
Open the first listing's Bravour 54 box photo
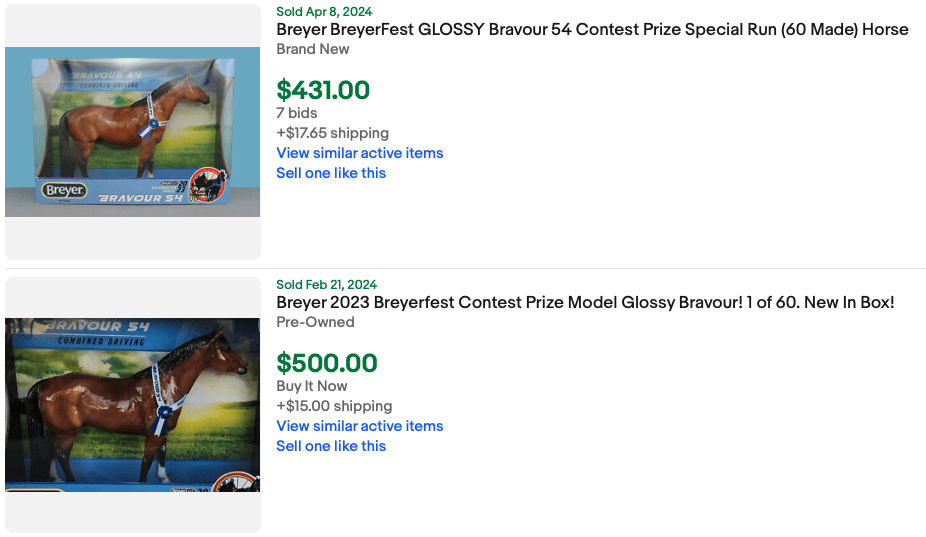(132, 131)
